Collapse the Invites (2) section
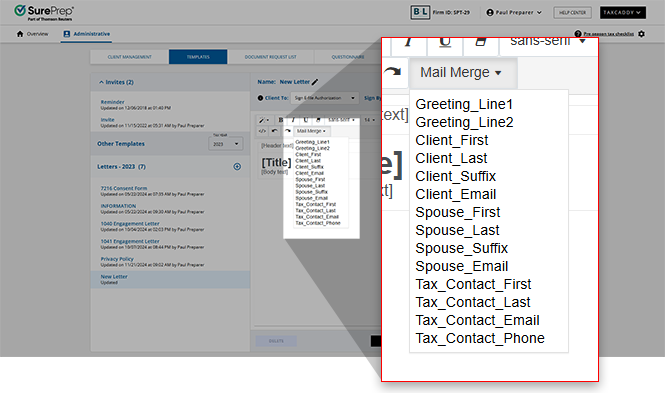 pyautogui.click(x=116, y=82)
